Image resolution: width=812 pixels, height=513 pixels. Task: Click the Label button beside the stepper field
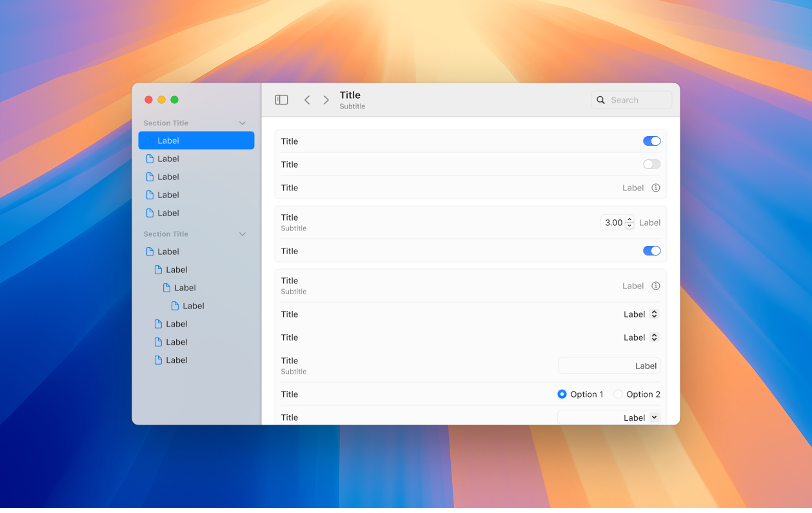[x=649, y=223]
